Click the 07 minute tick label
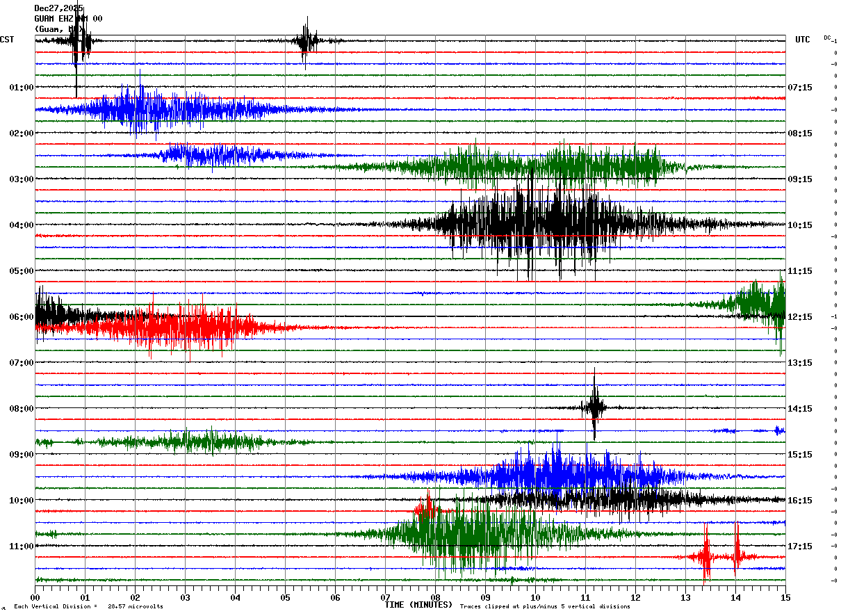The height and width of the screenshot is (616, 841). [385, 597]
